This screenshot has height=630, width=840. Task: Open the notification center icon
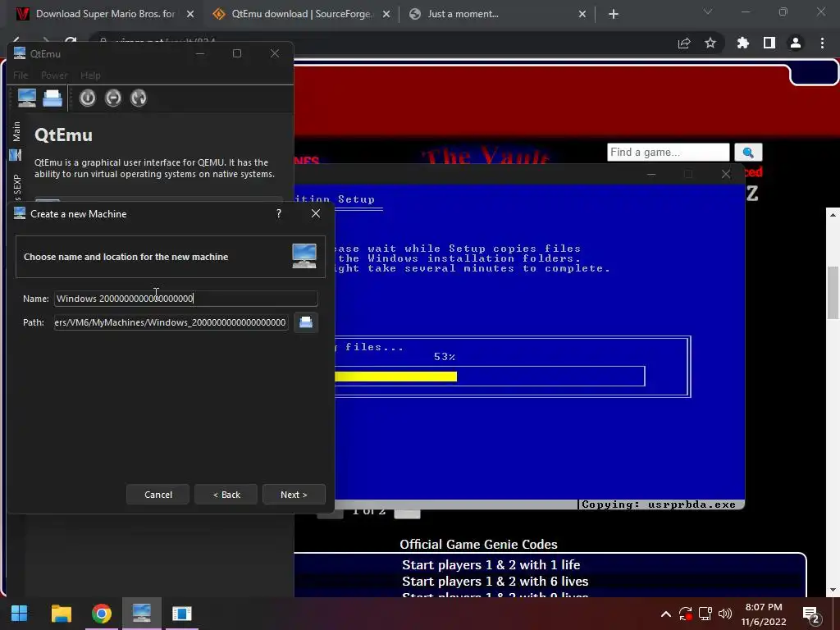pyautogui.click(x=810, y=614)
